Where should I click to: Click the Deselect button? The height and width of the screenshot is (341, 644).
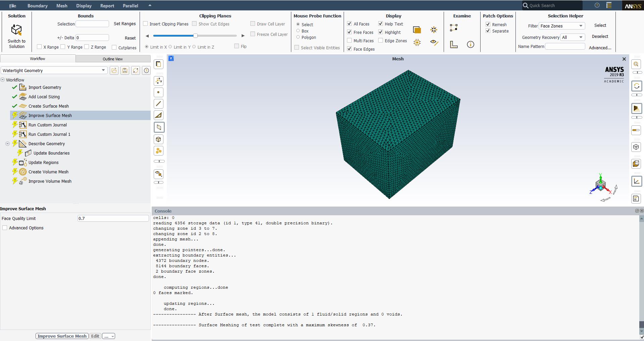600,36
